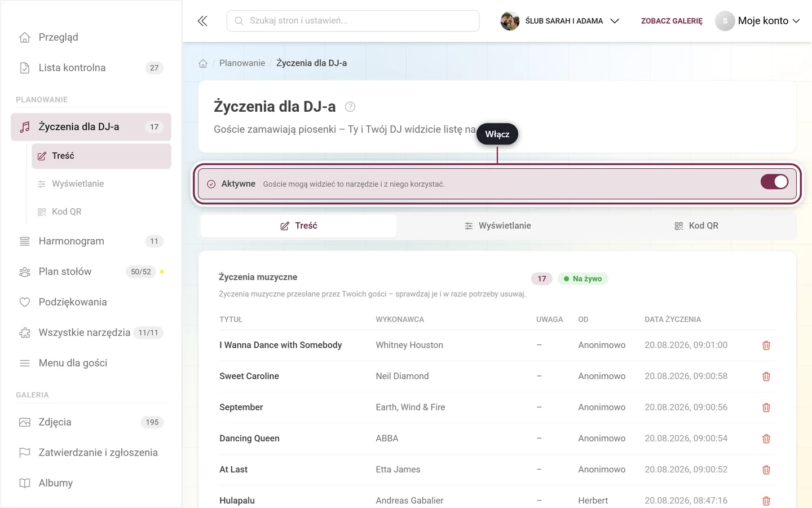This screenshot has width=812, height=508.
Task: Click the Andreas Gabalier artist cell
Action: tap(409, 501)
